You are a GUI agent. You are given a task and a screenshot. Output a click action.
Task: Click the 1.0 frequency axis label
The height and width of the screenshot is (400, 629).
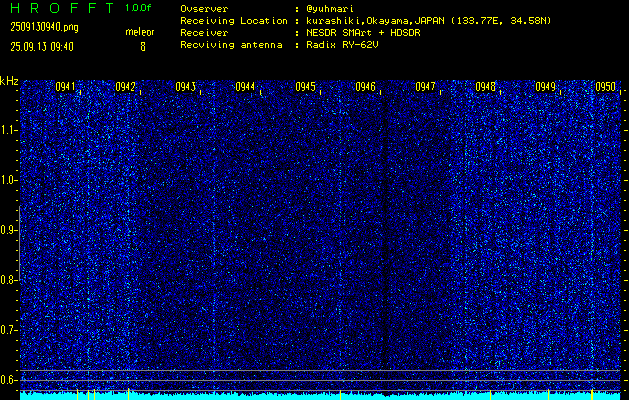point(9,180)
